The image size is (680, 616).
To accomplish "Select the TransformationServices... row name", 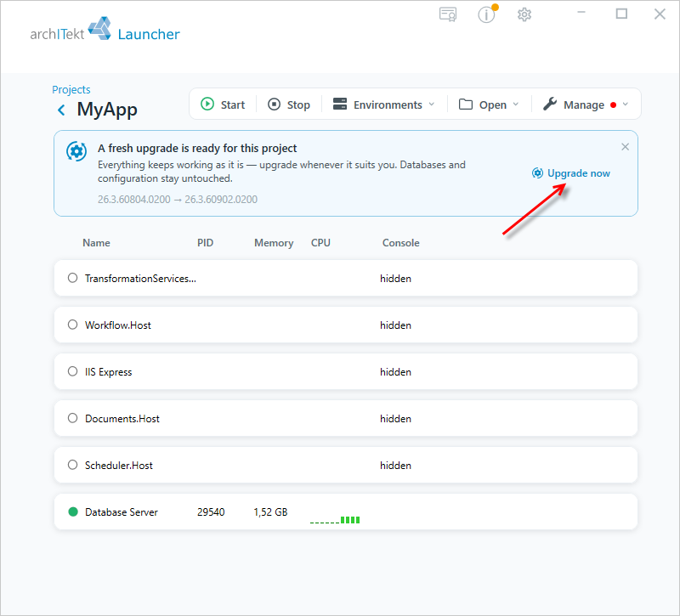I will tap(140, 279).
